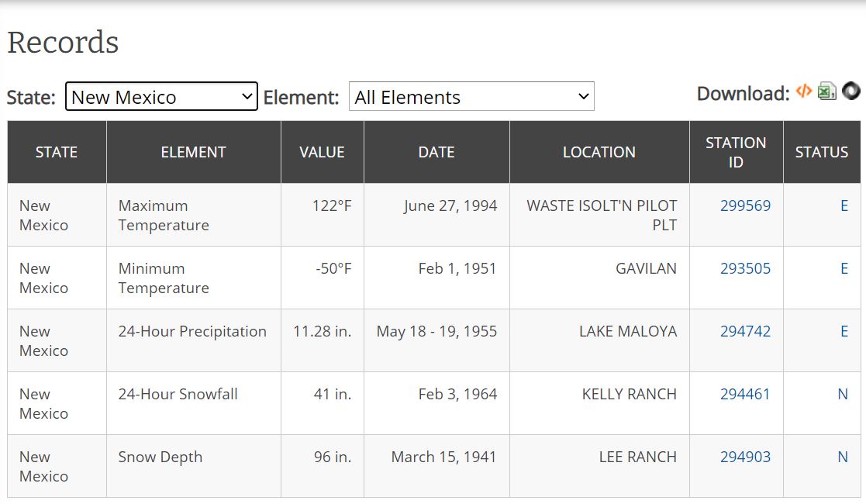Image resolution: width=866 pixels, height=504 pixels.
Task: Click station ID 294742 for Lake Maloya
Action: click(x=745, y=331)
